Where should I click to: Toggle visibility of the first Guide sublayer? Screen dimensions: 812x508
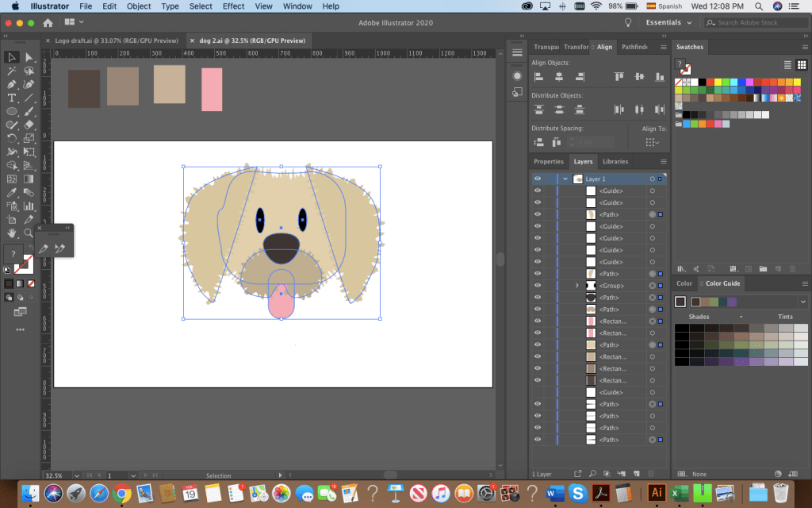(538, 191)
